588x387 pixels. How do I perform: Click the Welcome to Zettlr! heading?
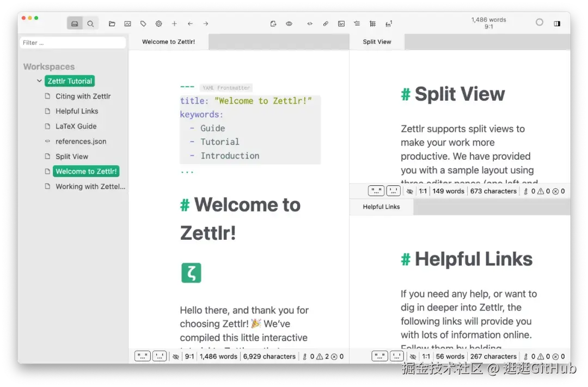click(241, 219)
